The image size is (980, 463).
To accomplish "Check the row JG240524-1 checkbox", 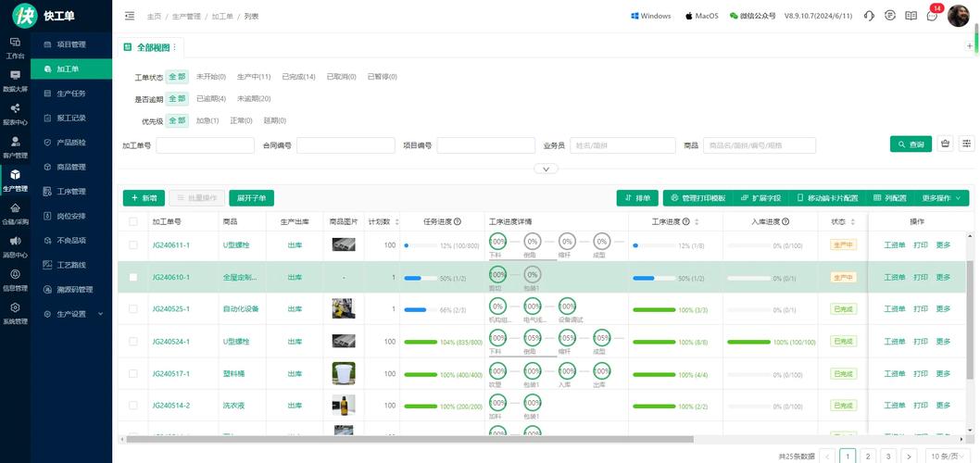I will (133, 341).
